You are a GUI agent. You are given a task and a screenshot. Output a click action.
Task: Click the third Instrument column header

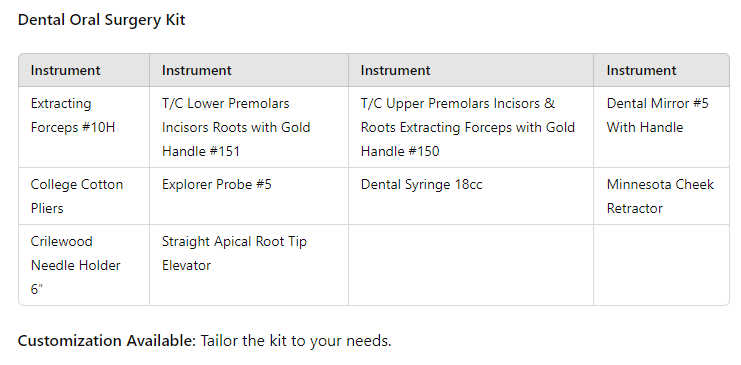(471, 70)
